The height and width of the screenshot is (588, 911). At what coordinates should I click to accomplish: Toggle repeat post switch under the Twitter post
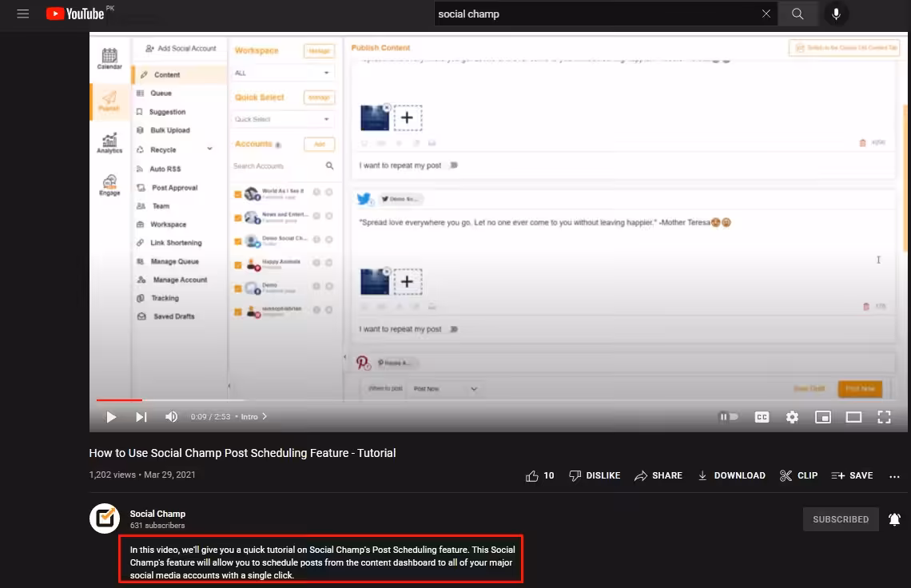coord(454,329)
